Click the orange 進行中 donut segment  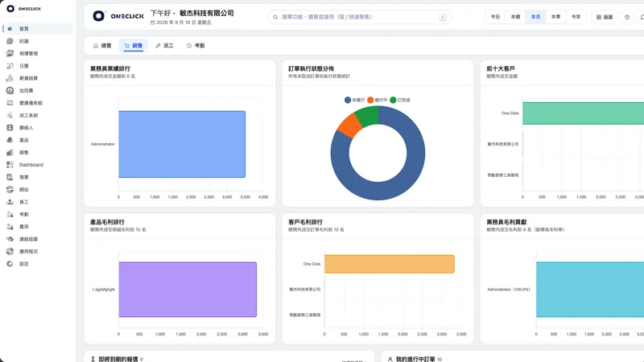coord(349,125)
